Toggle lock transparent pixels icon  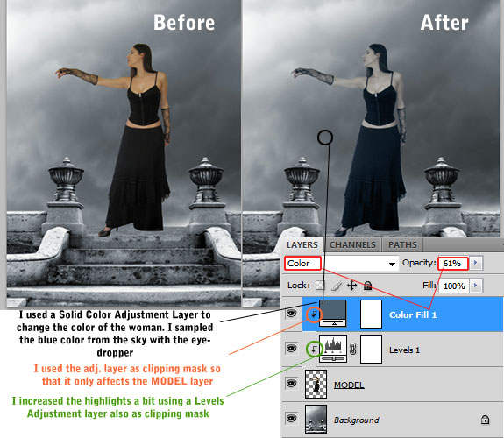(320, 286)
